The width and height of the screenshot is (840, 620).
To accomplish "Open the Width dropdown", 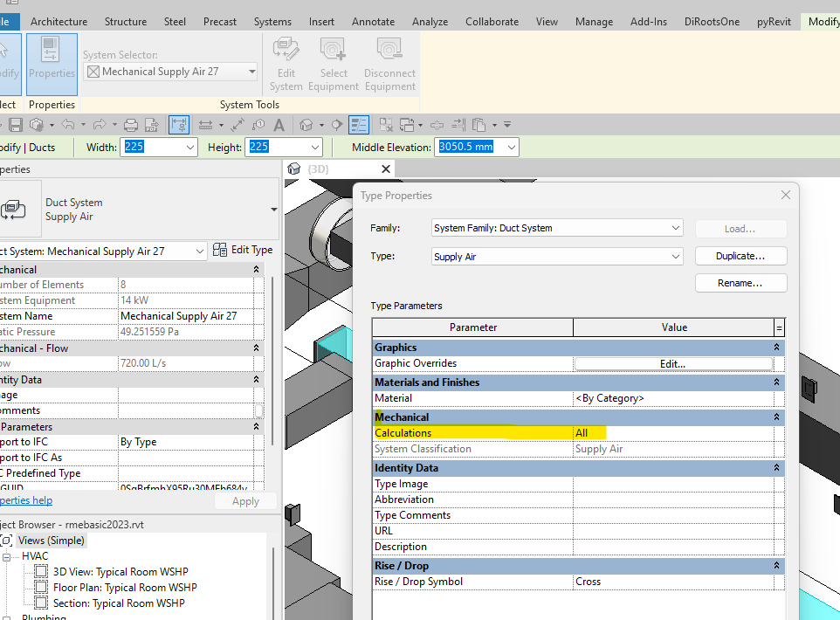I will (x=190, y=148).
